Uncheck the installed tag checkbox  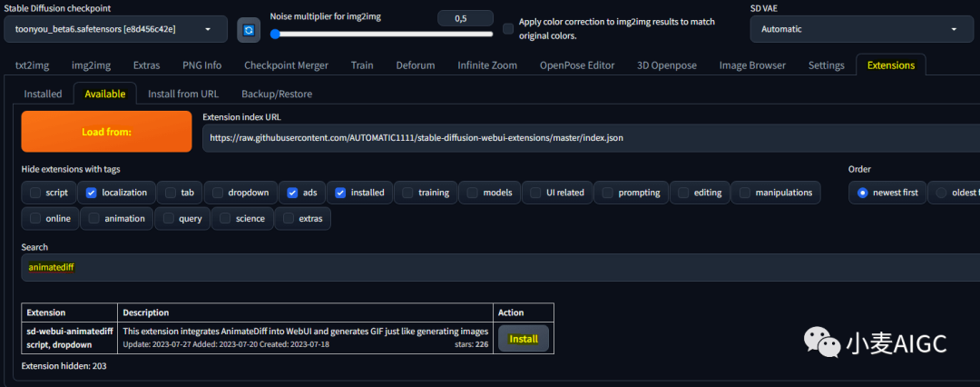pyautogui.click(x=340, y=193)
